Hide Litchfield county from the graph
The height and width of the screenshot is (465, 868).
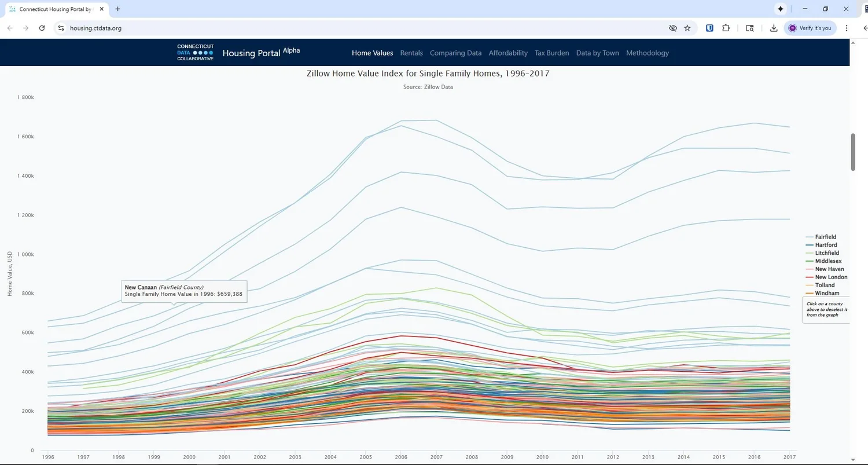tap(826, 252)
